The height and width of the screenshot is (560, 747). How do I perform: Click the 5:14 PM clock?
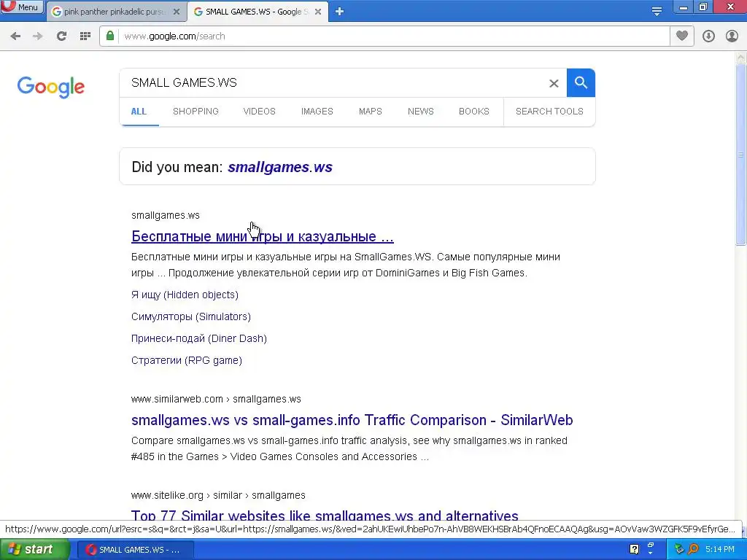click(720, 550)
